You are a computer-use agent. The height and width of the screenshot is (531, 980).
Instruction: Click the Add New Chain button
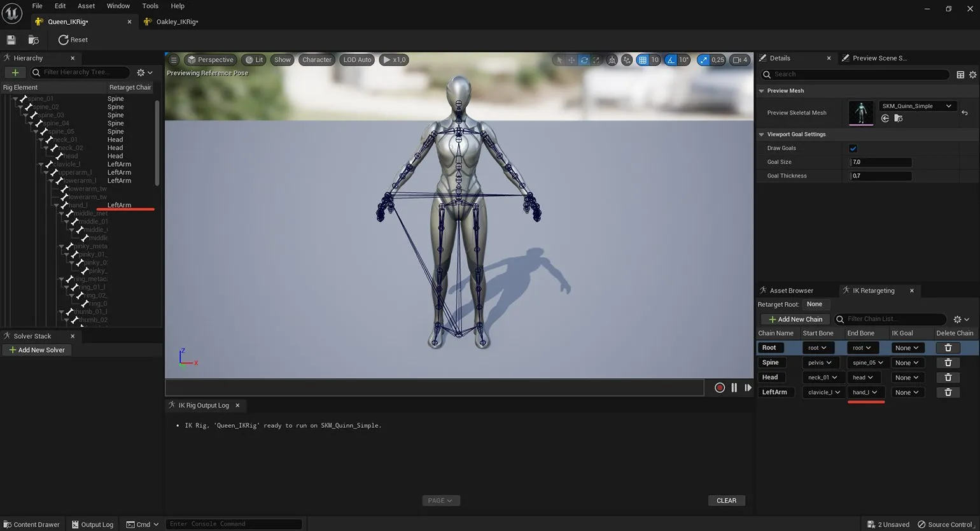click(x=795, y=319)
